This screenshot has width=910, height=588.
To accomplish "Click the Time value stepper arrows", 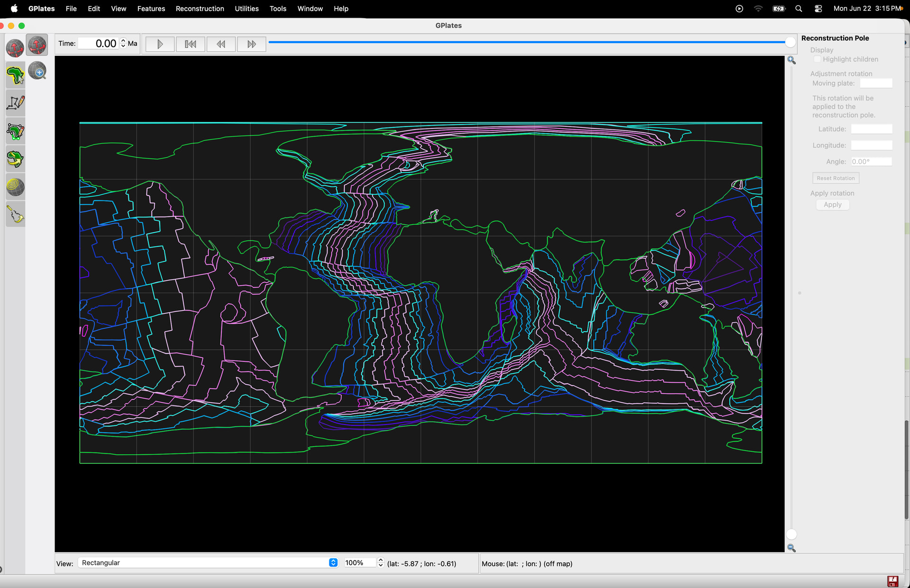I will [x=123, y=43].
